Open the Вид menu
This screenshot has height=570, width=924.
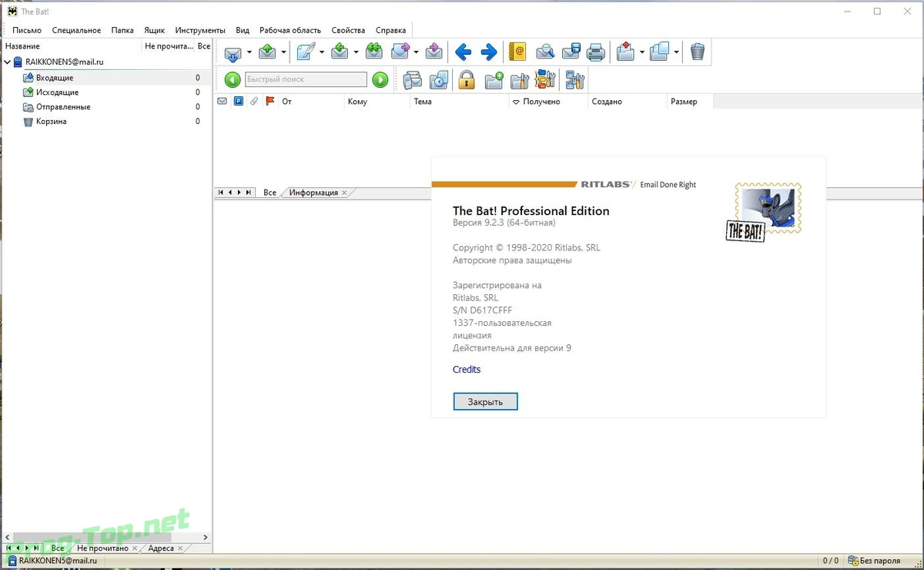click(x=243, y=30)
